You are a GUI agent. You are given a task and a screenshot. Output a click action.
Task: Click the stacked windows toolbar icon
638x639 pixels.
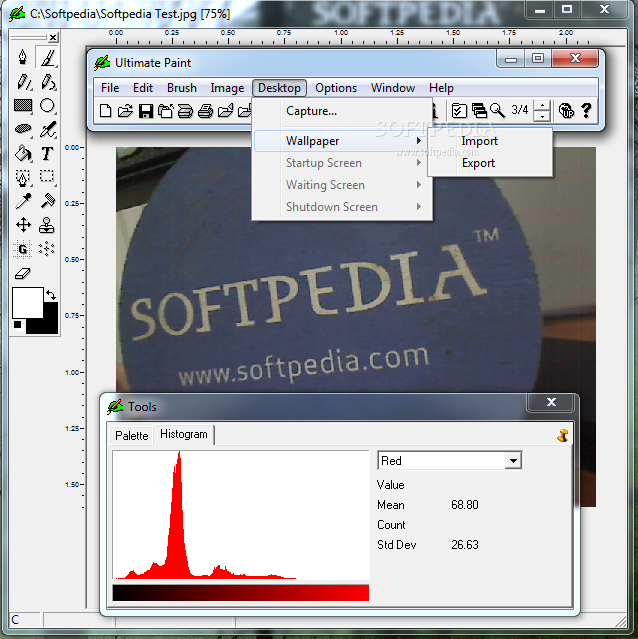[479, 110]
